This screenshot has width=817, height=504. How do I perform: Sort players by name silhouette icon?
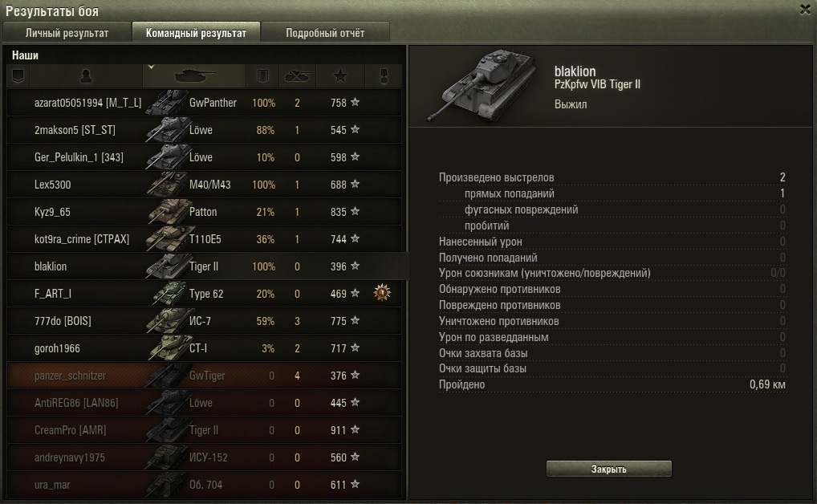pos(87,76)
